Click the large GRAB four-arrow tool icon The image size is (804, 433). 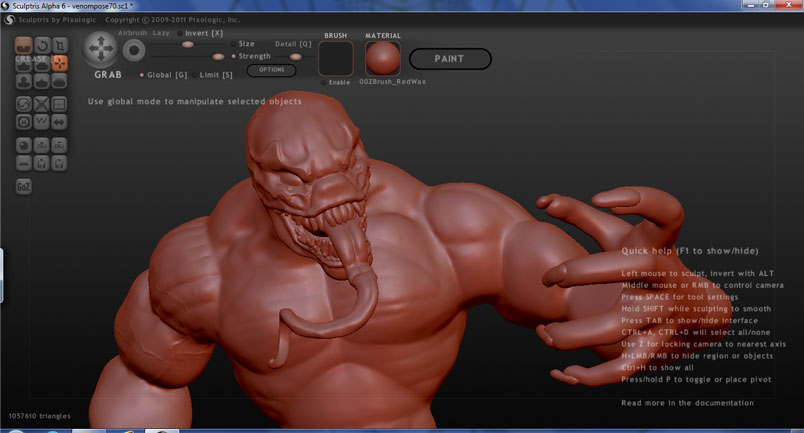coord(101,49)
